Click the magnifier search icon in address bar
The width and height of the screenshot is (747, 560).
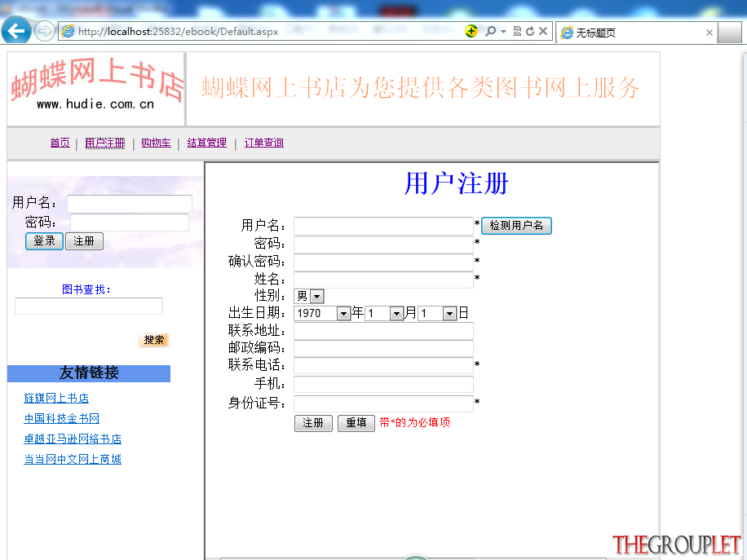pyautogui.click(x=490, y=31)
